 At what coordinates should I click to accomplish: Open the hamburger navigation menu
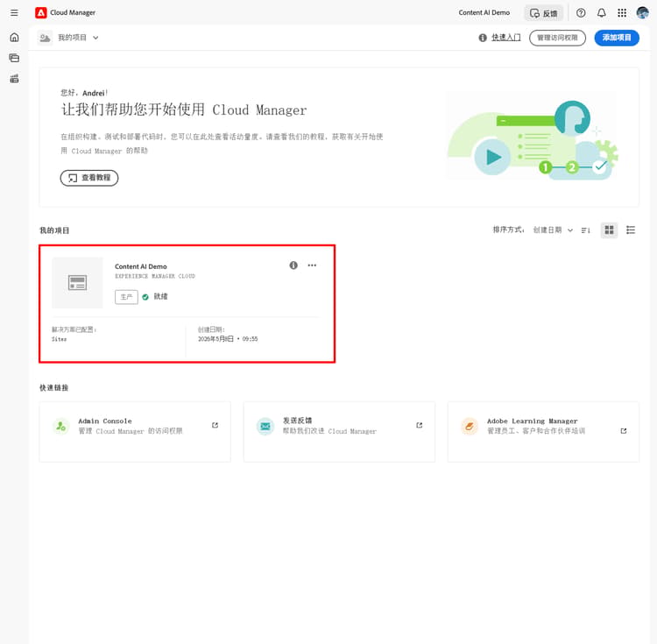pyautogui.click(x=14, y=12)
